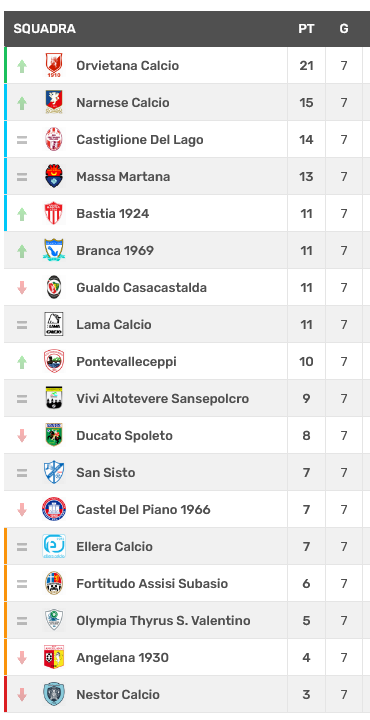Click the Orvietana Calcio team crest
Screen dimensions: 370x720
click(54, 66)
